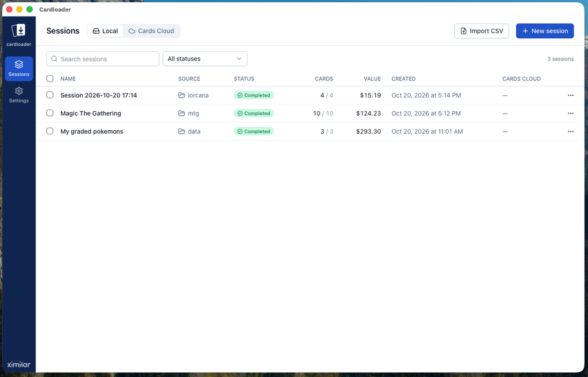Switch to the Local tab

[x=106, y=31]
